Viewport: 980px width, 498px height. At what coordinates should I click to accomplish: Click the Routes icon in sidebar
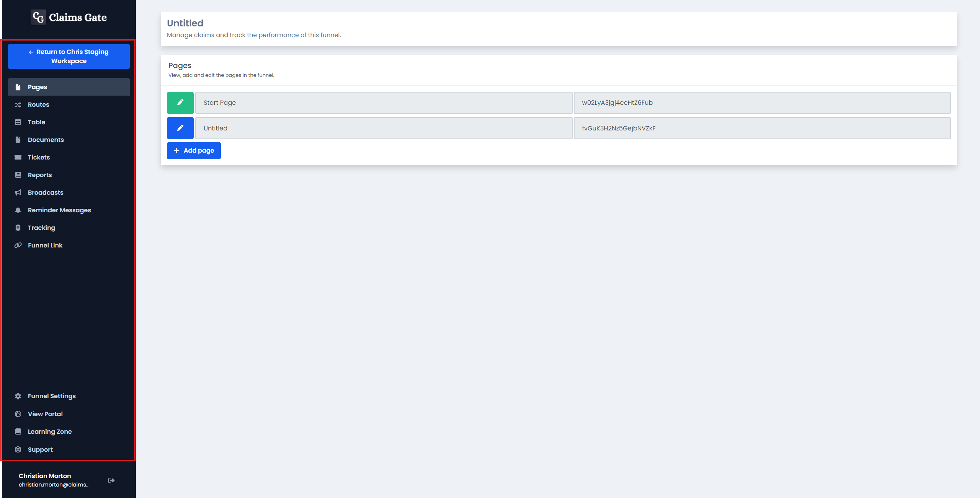click(x=18, y=104)
